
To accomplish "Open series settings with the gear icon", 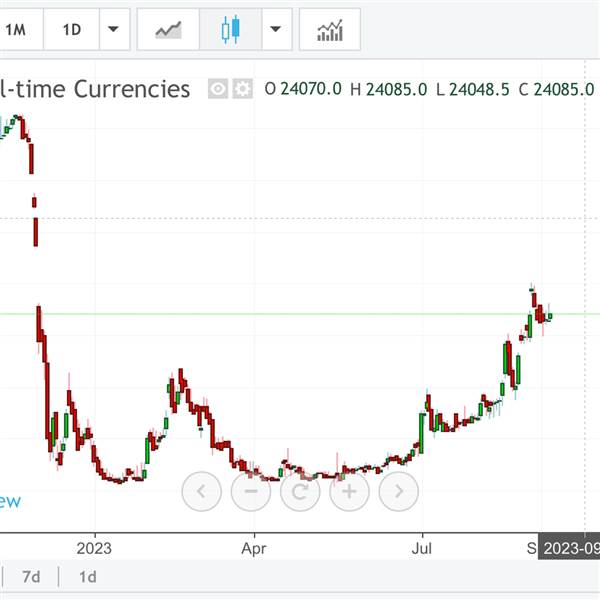I will [243, 89].
